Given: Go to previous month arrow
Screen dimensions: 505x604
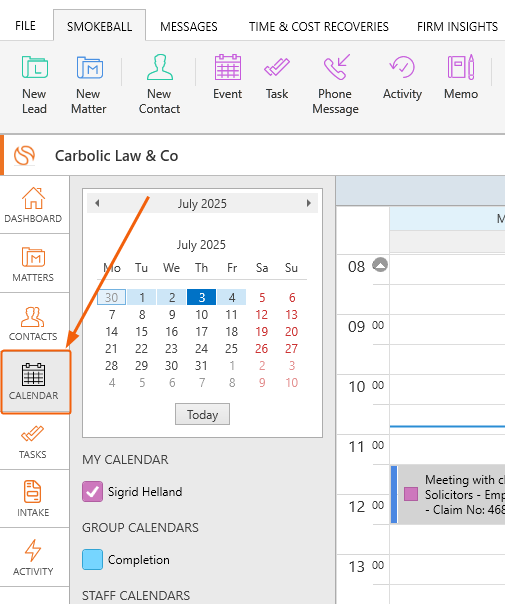Looking at the screenshot, I should [97, 203].
